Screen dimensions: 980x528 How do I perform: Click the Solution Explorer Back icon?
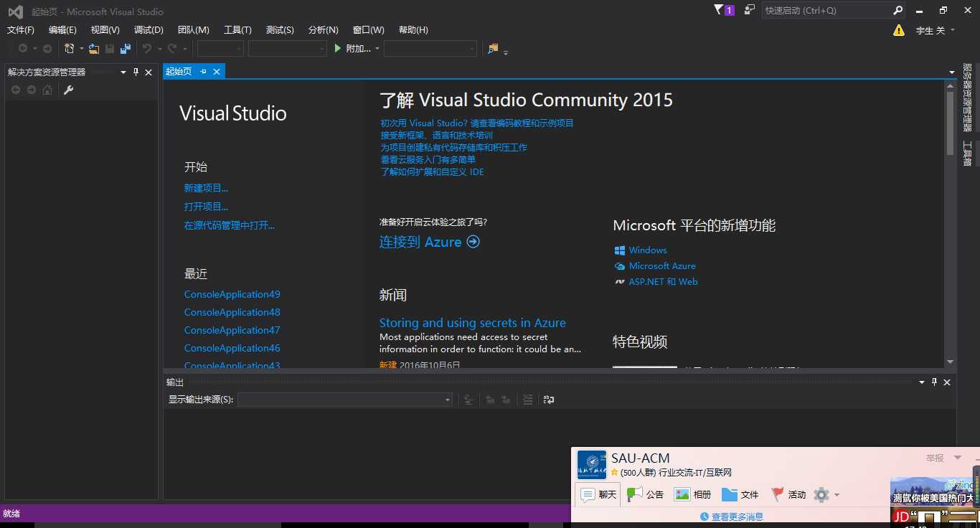(x=16, y=90)
